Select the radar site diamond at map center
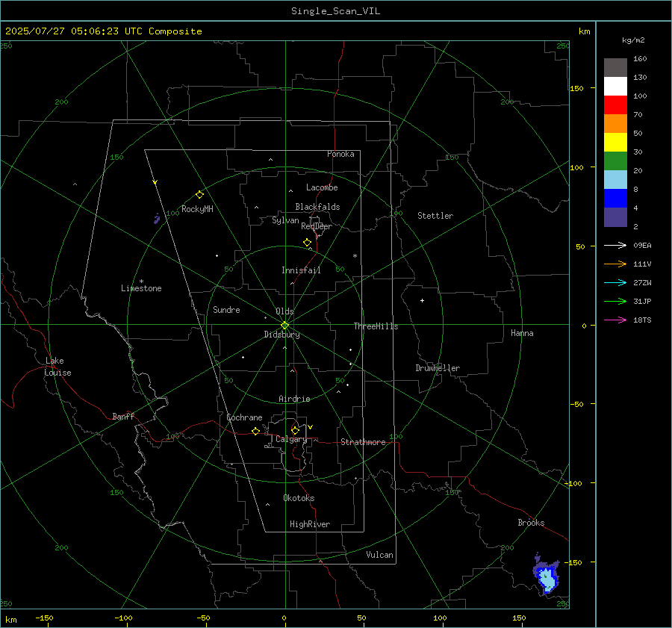Screen dimensions: 672x628 point(285,325)
